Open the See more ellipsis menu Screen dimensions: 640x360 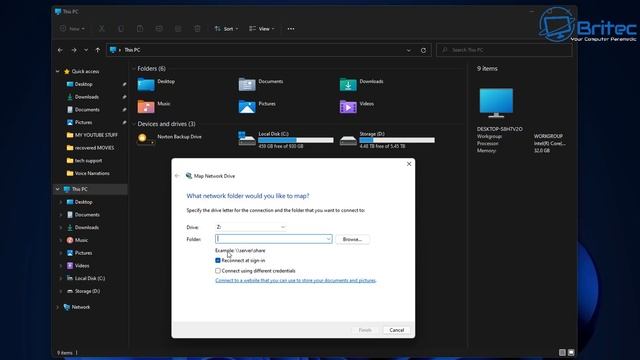coord(291,29)
